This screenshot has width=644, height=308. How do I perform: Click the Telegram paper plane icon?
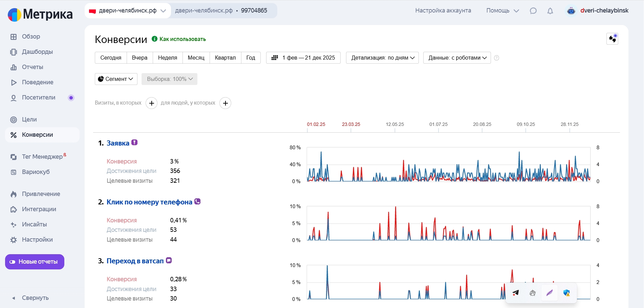pyautogui.click(x=516, y=293)
